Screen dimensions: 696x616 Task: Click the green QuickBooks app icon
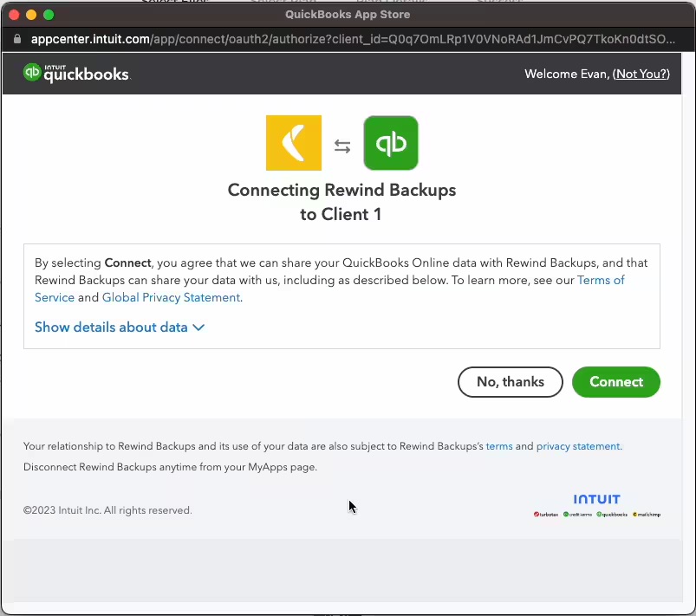pos(391,143)
